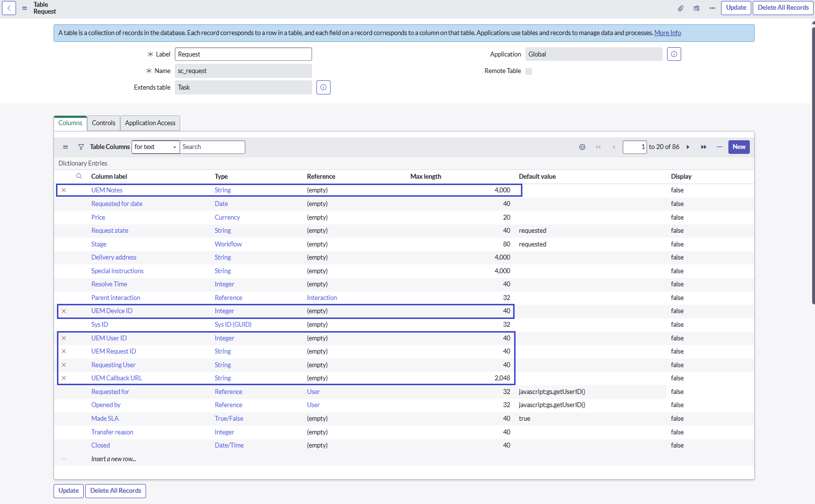This screenshot has height=504, width=815.
Task: Show info for Extends table Task
Action: (323, 88)
